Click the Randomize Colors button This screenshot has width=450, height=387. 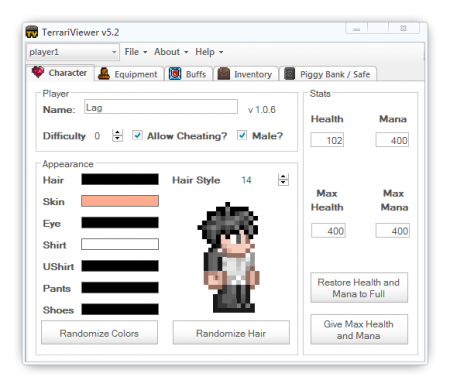pyautogui.click(x=99, y=333)
